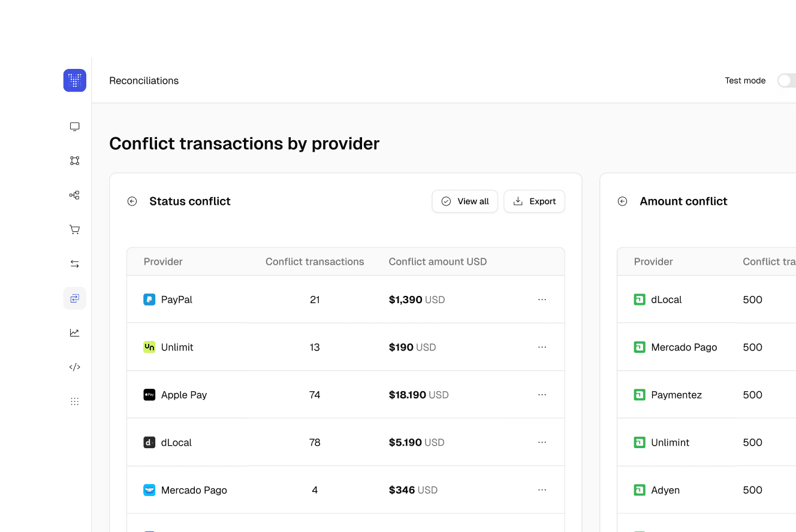Viewport: 796px width, 532px height.
Task: Select Paymentez in Amount conflict table
Action: [677, 395]
